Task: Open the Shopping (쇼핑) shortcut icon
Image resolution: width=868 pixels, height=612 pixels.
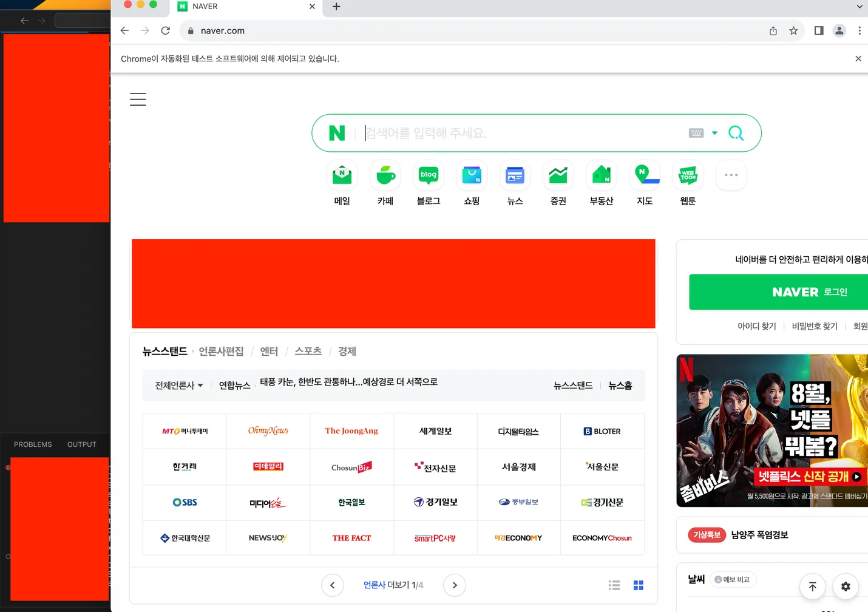Action: (472, 175)
